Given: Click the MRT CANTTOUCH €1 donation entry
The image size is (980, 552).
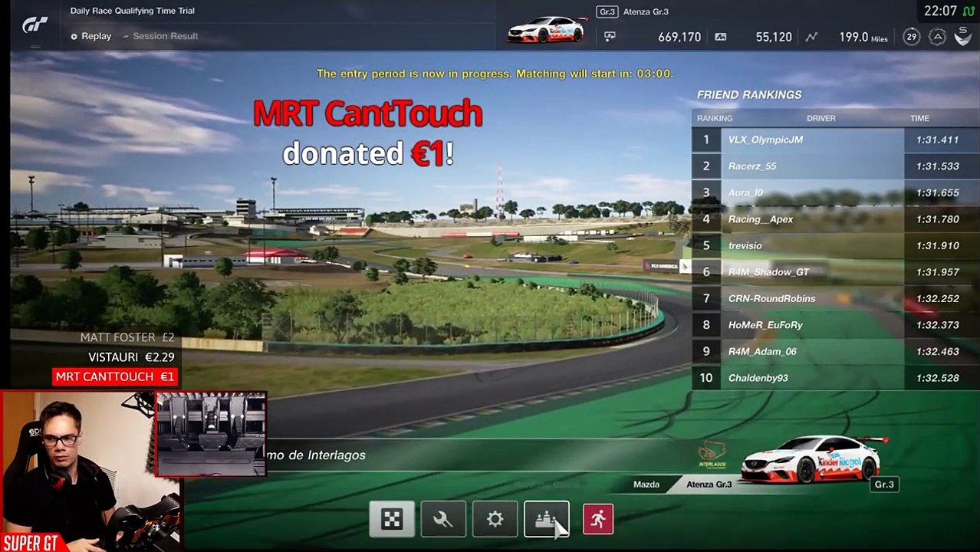Looking at the screenshot, I should coord(115,376).
